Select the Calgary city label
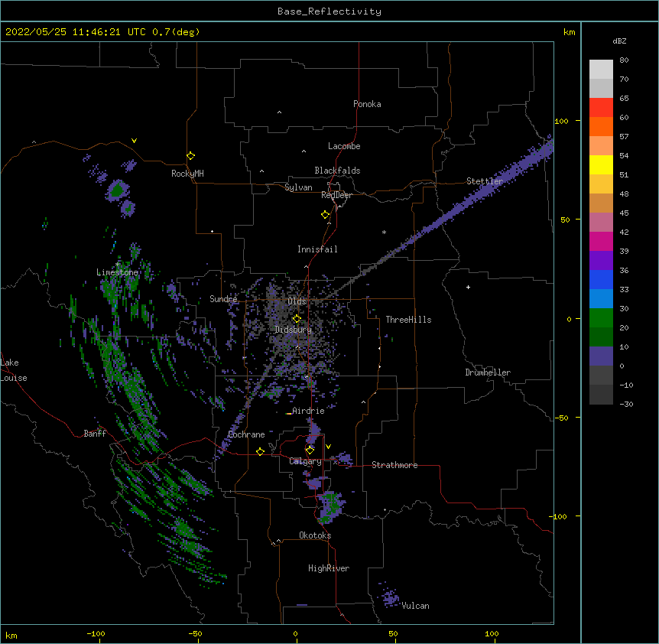Viewport: 659px width, 644px height. 305,461
